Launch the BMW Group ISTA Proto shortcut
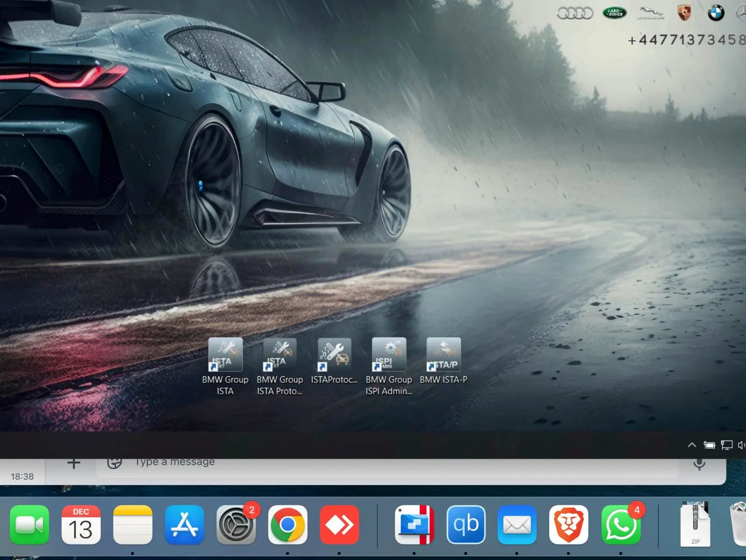 (280, 355)
